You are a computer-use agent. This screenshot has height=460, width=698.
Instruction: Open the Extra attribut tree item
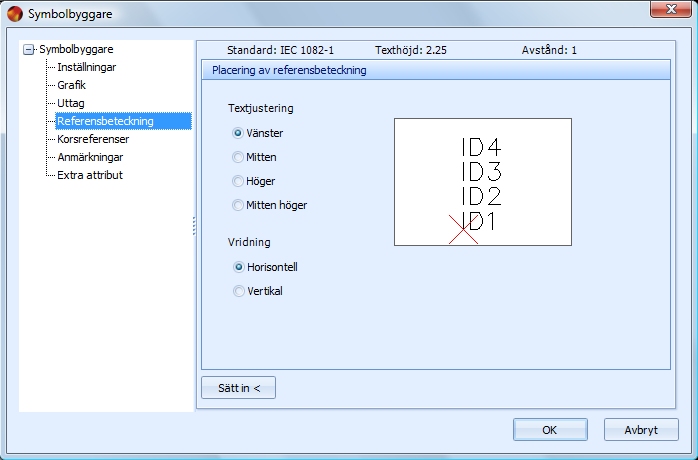click(x=90, y=175)
